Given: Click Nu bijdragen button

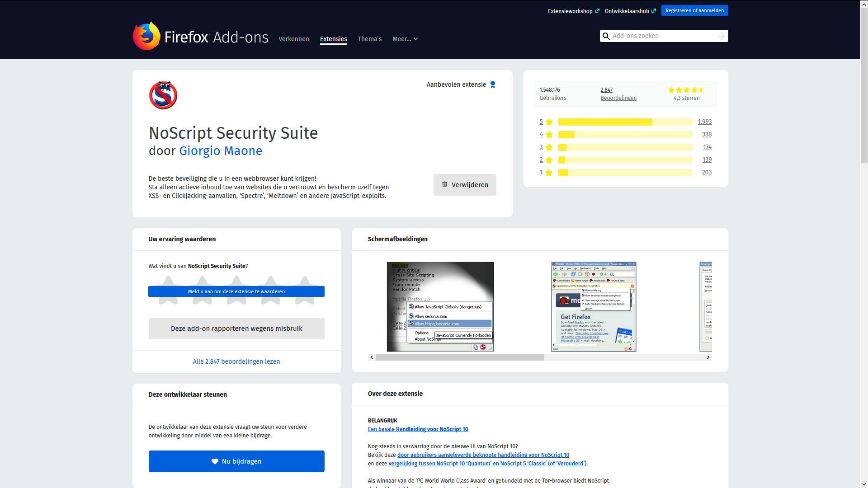Looking at the screenshot, I should 236,461.
